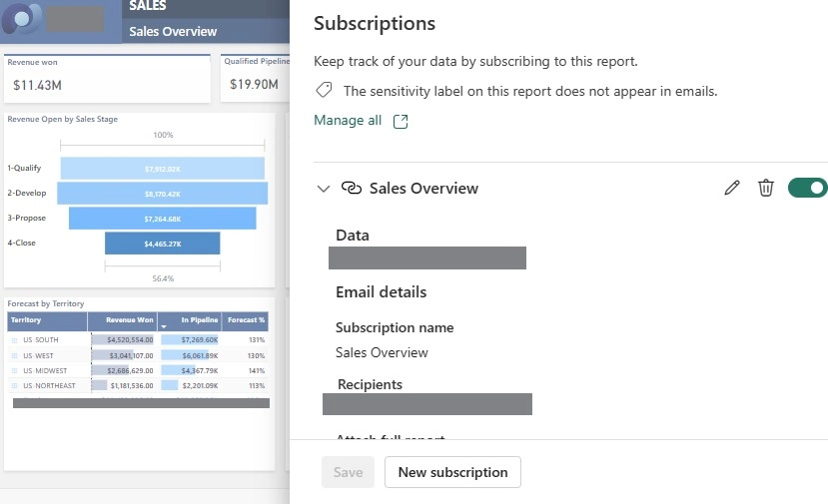Select the 3-Propose funnel bar

tap(163, 219)
